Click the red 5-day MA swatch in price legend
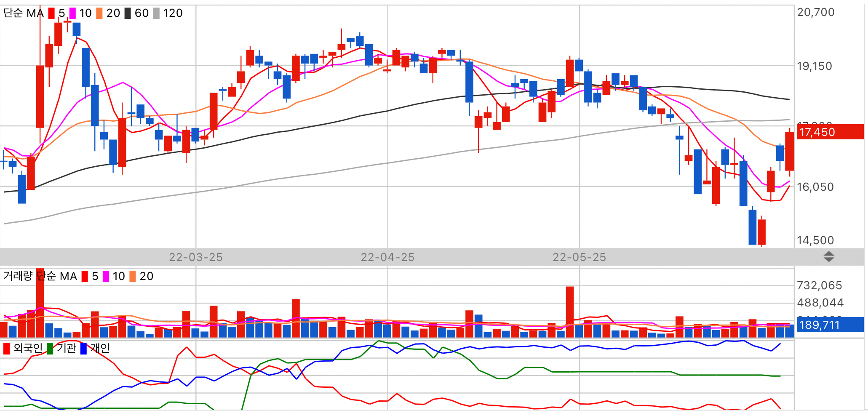This screenshot has height=413, width=868. pos(51,13)
